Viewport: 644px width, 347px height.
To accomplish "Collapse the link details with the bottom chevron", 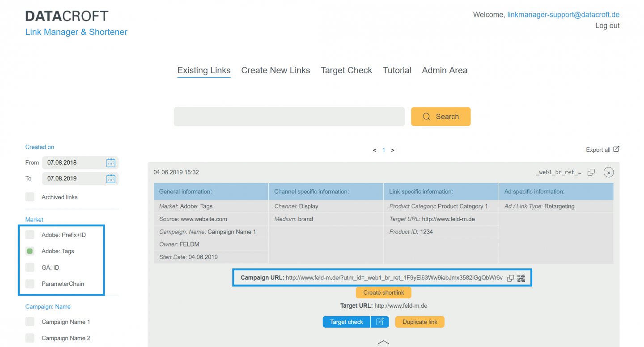I will [383, 342].
